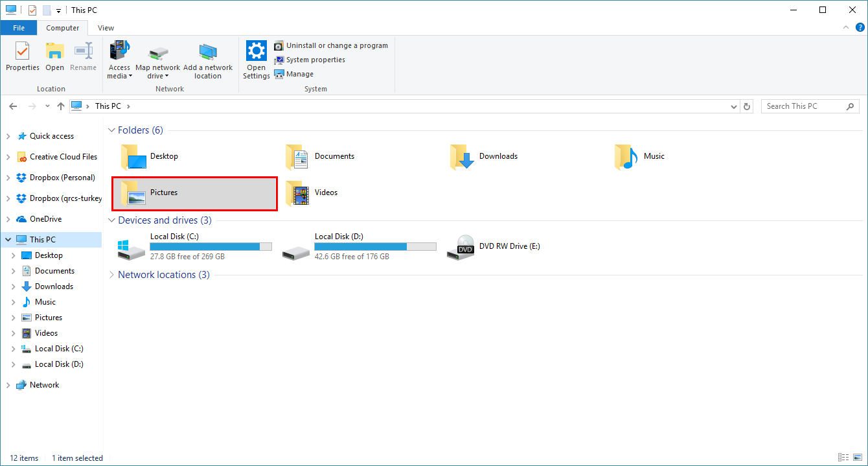Collapse the Devices and drives group

click(x=111, y=220)
